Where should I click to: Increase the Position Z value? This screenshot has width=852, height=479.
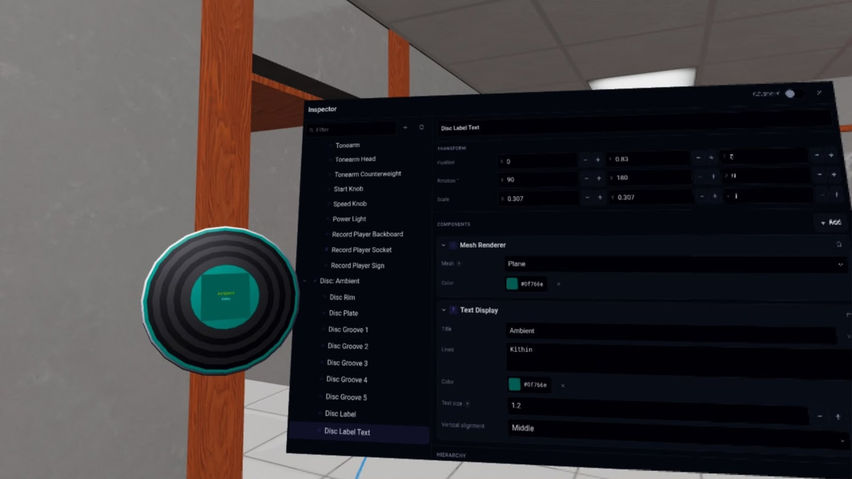[831, 155]
